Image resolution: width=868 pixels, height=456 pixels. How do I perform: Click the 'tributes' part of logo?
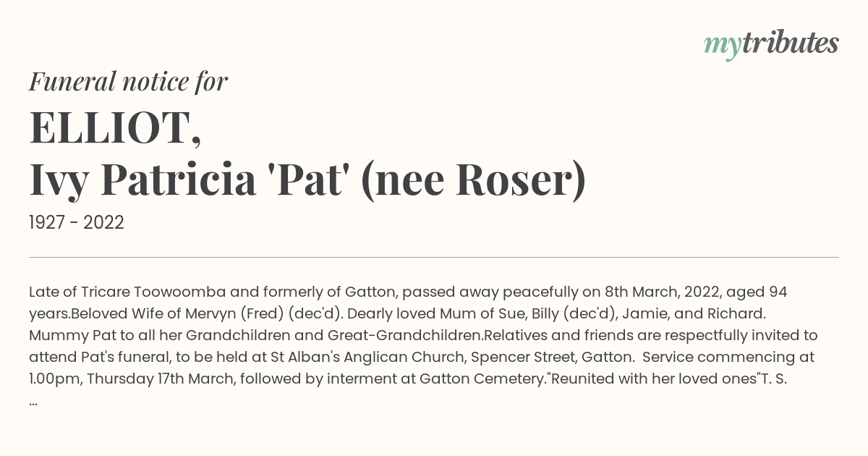(790, 43)
